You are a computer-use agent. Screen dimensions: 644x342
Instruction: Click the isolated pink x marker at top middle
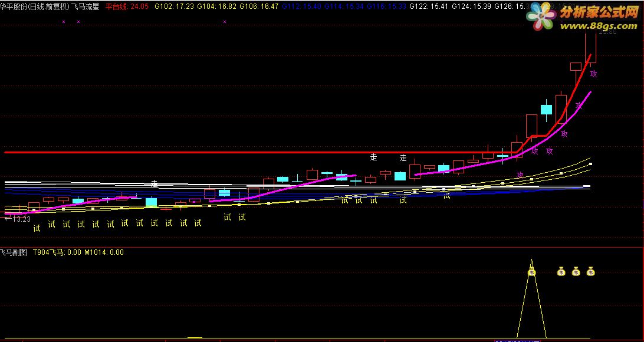pyautogui.click(x=225, y=21)
